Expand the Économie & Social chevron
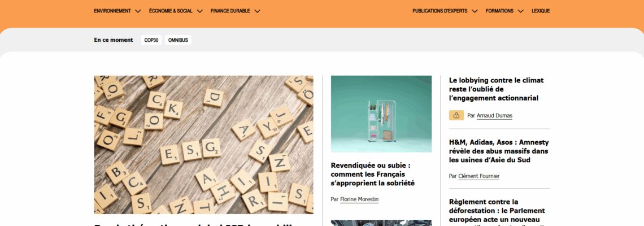644x226 pixels. [x=199, y=11]
